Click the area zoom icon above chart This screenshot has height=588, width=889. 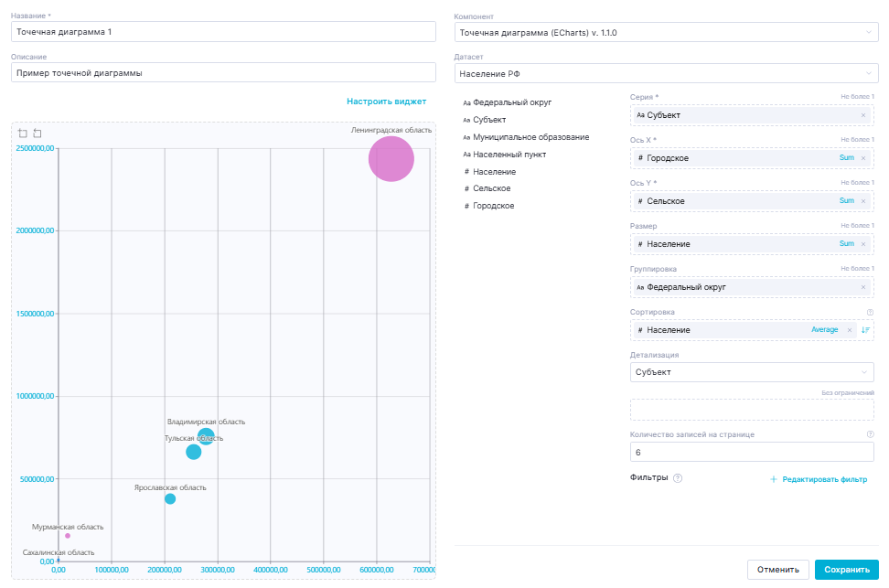coord(23,134)
